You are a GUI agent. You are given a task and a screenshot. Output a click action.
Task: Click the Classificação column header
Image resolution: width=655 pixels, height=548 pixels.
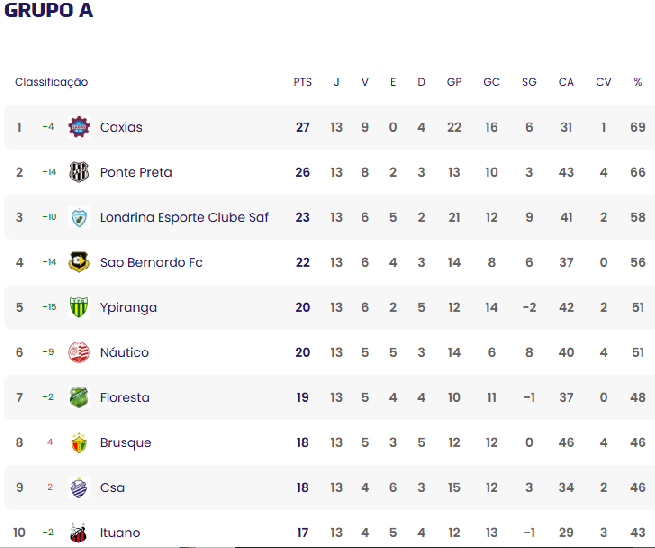(52, 82)
